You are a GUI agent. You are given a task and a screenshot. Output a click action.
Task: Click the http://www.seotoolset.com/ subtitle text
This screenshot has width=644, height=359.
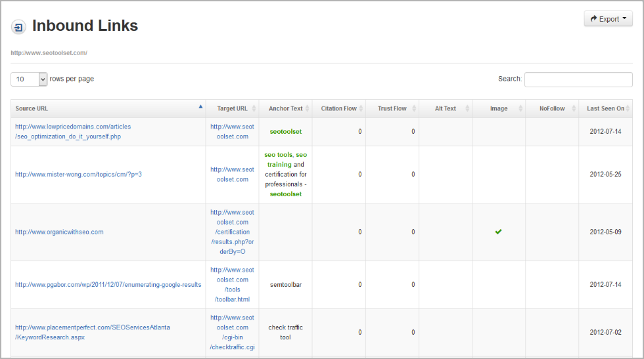pos(49,53)
